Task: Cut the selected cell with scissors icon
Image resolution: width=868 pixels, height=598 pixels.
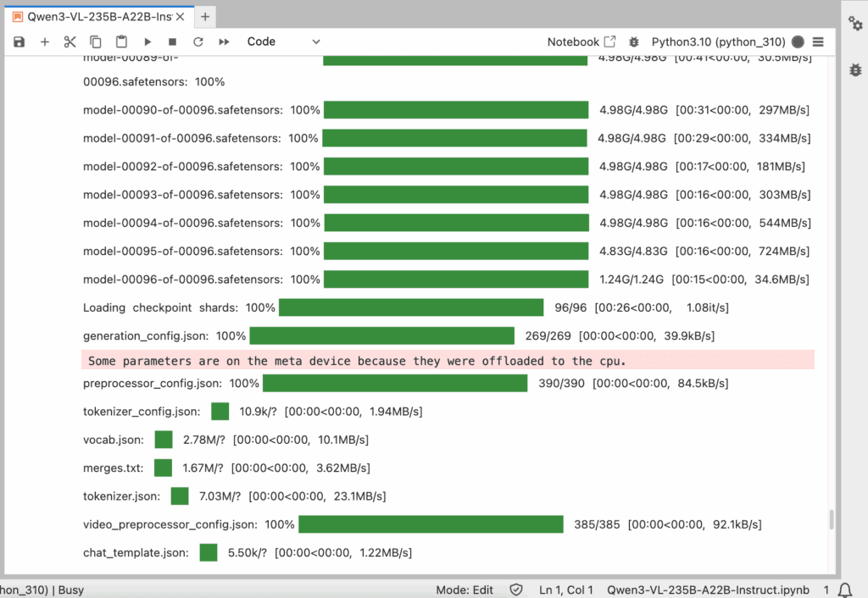Action: click(70, 42)
